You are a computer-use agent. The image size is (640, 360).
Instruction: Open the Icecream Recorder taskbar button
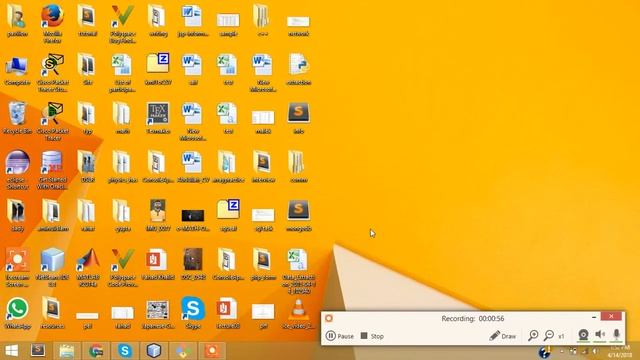coord(212,351)
